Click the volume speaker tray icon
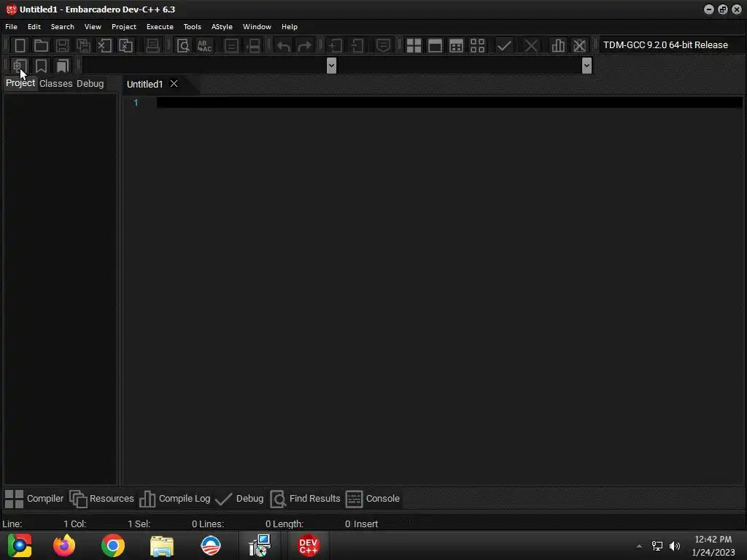Image resolution: width=747 pixels, height=560 pixels. pos(675,546)
